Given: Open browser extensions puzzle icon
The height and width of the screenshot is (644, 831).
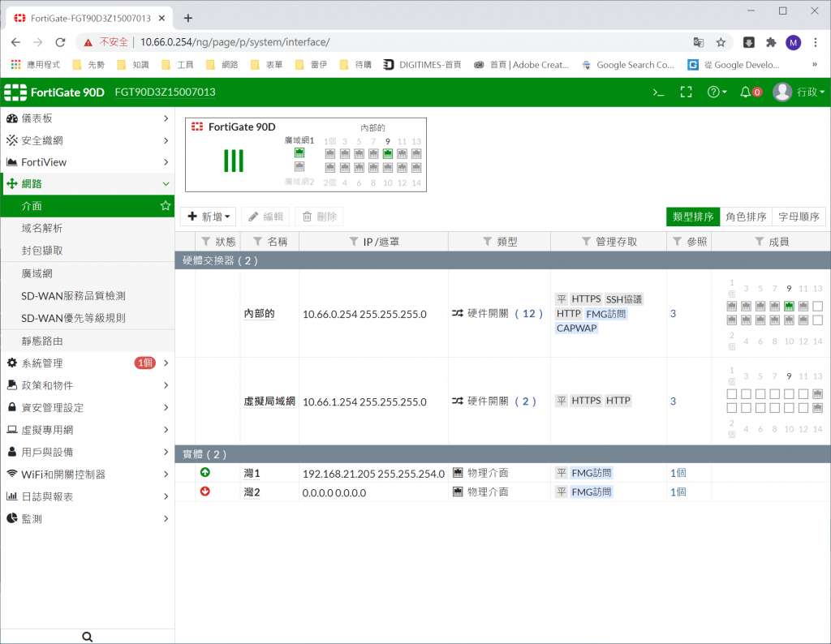Looking at the screenshot, I should pos(771,42).
